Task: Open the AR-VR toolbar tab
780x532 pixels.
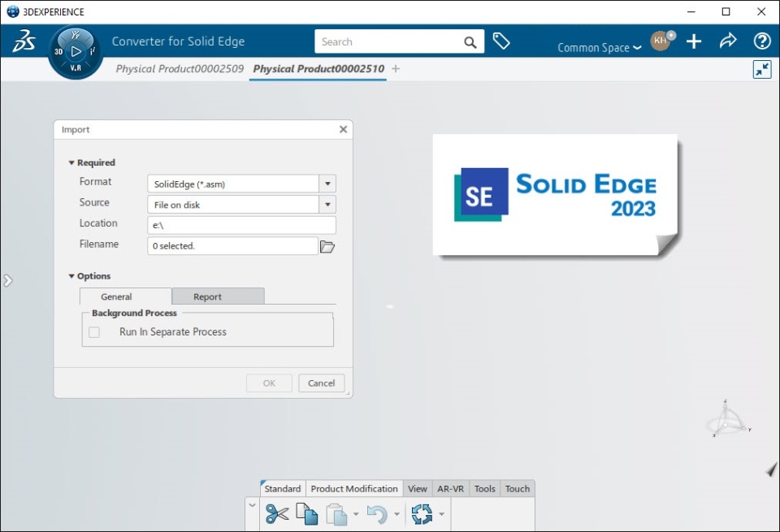Action: (x=451, y=489)
